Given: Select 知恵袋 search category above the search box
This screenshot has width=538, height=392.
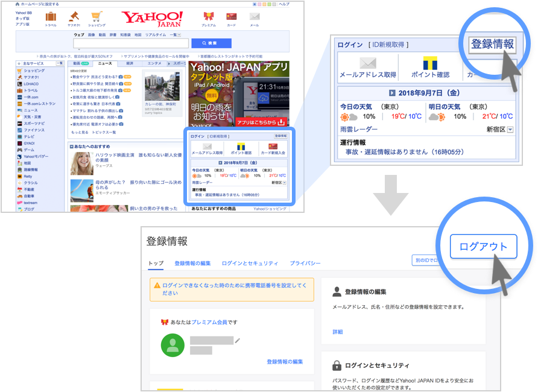Looking at the screenshot, I should click(125, 34).
